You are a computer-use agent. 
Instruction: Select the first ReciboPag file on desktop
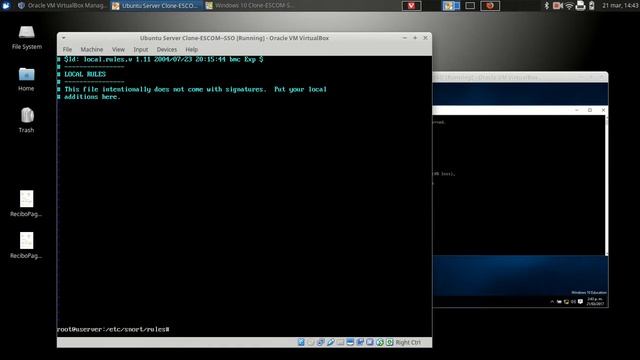27,203
